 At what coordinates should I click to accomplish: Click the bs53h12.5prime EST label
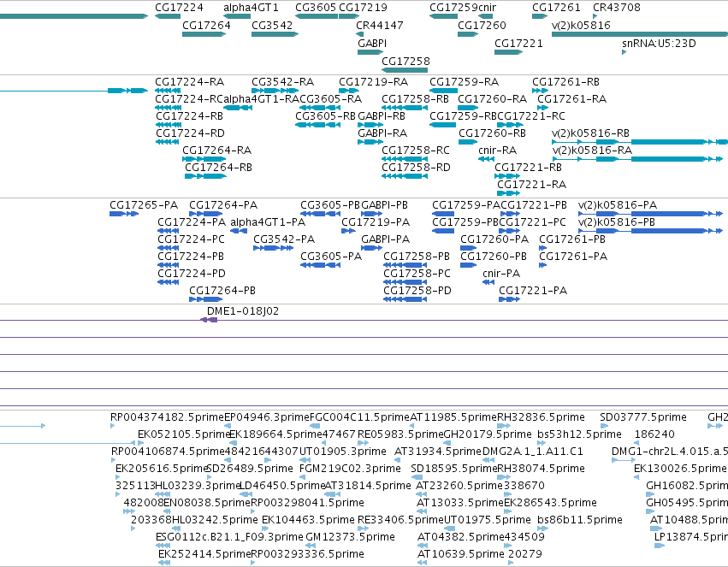coord(579,434)
